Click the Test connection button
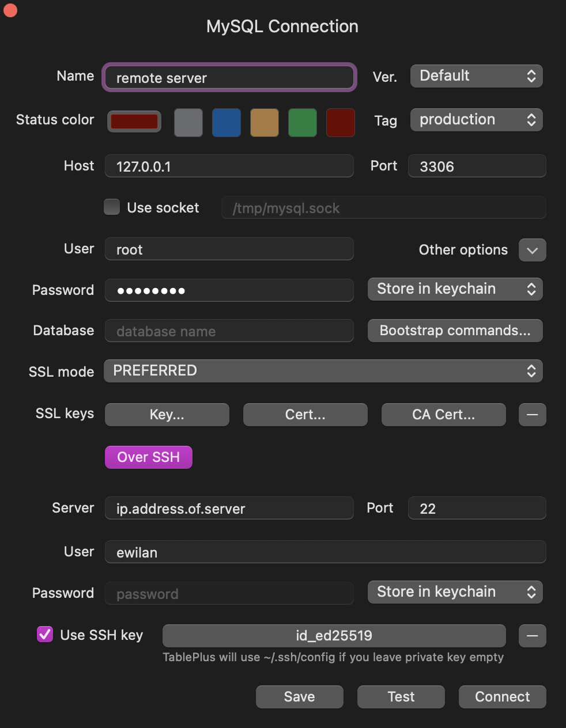The image size is (566, 728). [401, 697]
